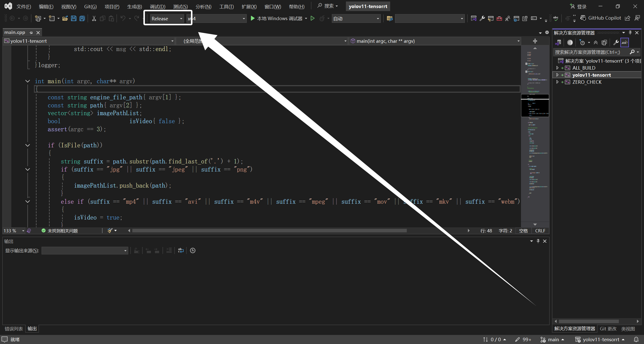644x344 pixels.
Task: Toggle pin on the main.cpp tab
Action: 31,33
